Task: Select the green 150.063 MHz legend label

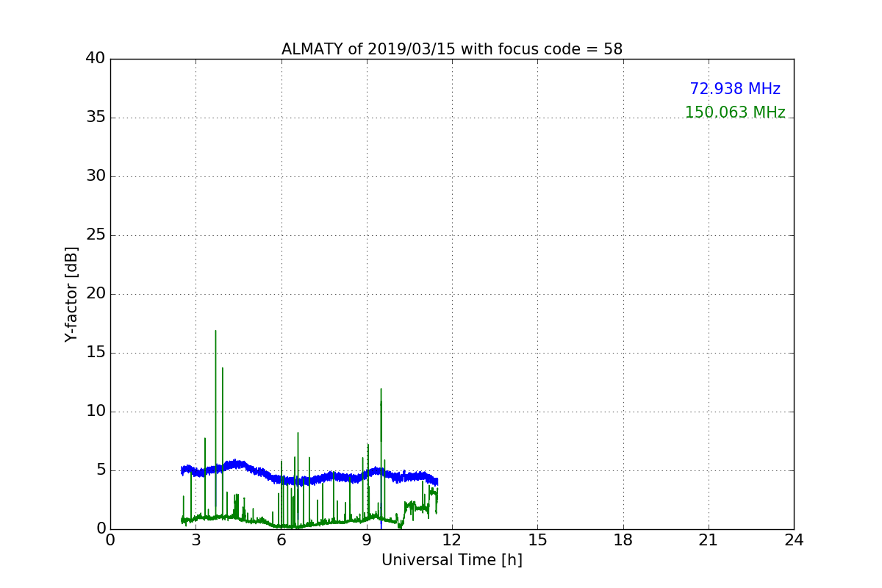Action: pos(735,112)
